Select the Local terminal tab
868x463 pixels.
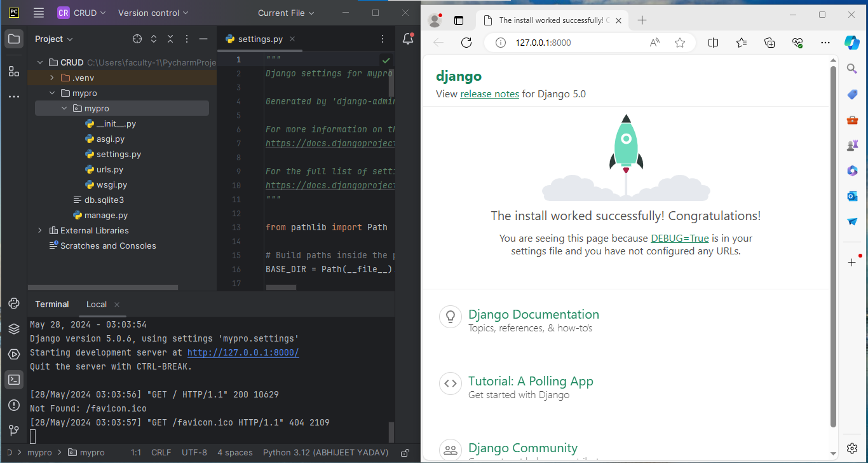(x=97, y=304)
